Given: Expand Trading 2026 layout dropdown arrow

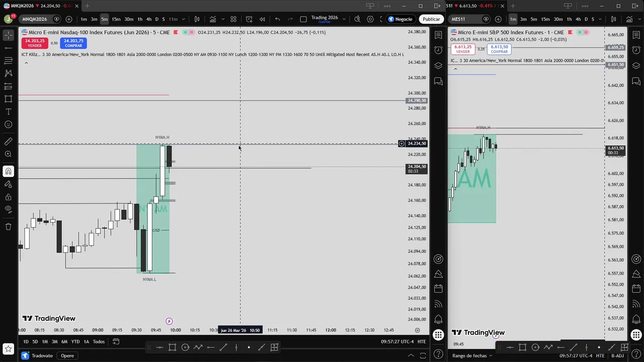Looking at the screenshot, I should click(x=343, y=19).
